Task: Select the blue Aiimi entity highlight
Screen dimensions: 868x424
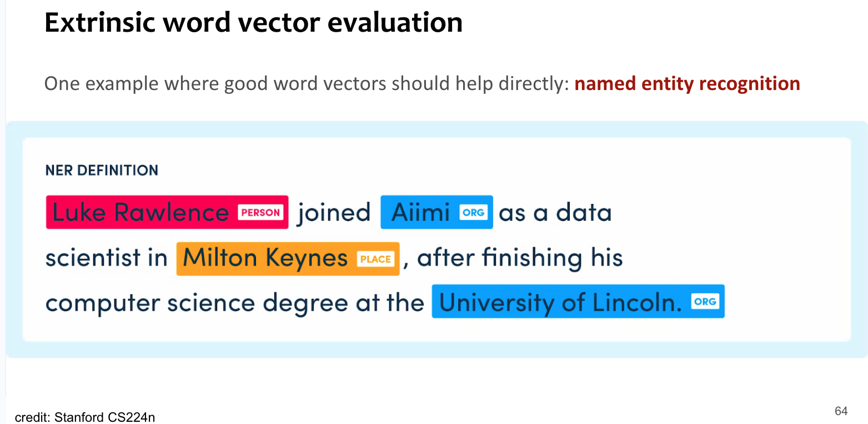Action: [420, 212]
